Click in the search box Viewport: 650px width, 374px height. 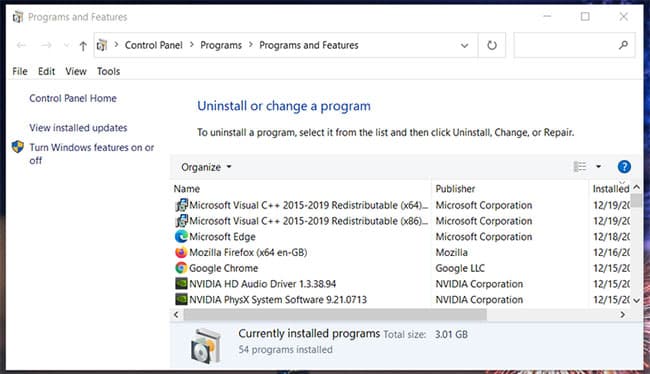574,45
